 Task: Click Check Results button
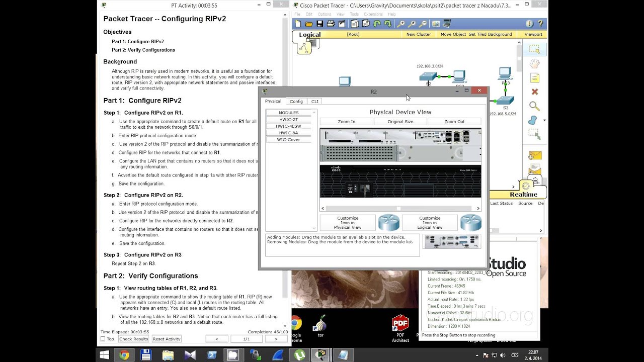click(x=133, y=339)
